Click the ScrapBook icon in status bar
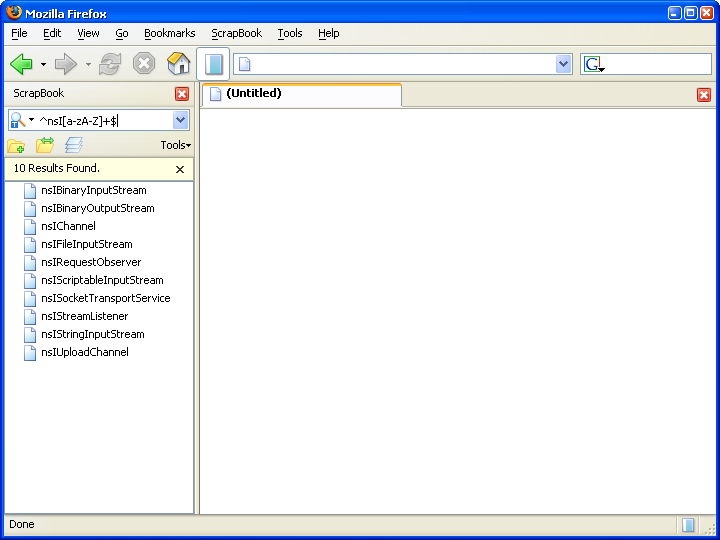720x540 pixels. 688,524
